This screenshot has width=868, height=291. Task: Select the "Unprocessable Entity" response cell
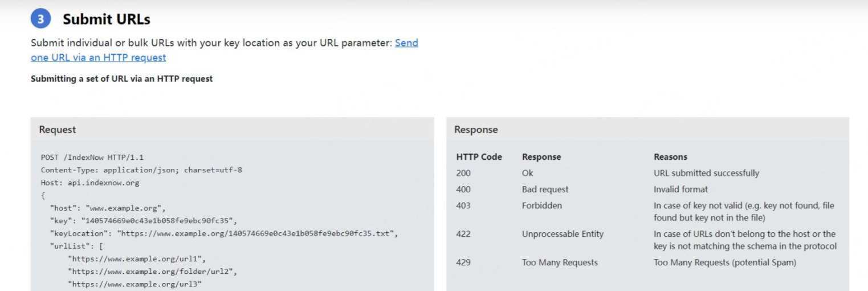(563, 234)
